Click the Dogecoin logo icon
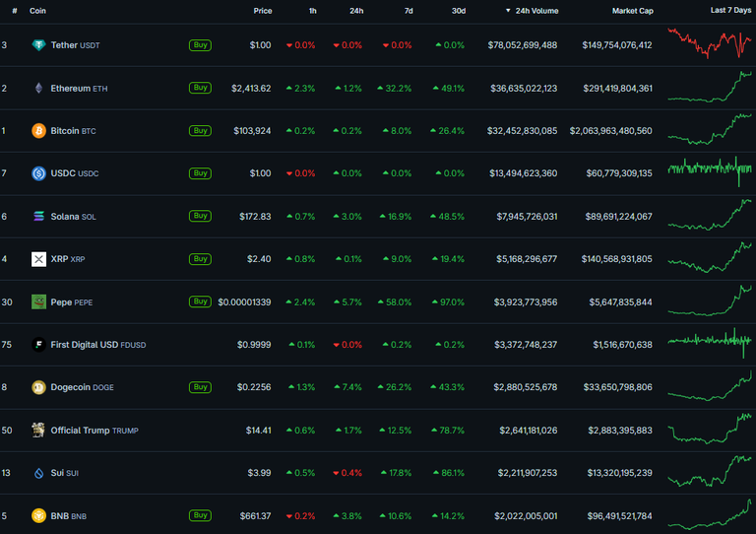Screen dimensions: 756x534 click(x=38, y=387)
